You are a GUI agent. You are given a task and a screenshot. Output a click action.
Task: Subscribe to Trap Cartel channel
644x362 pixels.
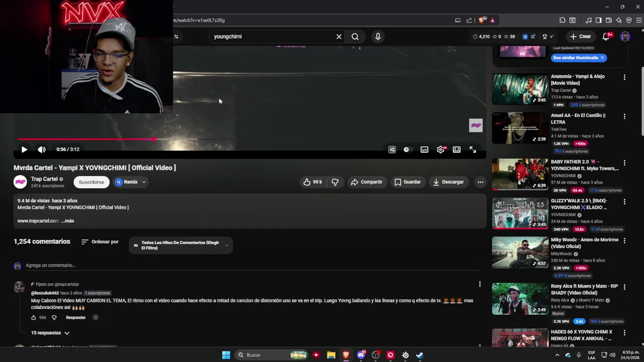point(91,182)
